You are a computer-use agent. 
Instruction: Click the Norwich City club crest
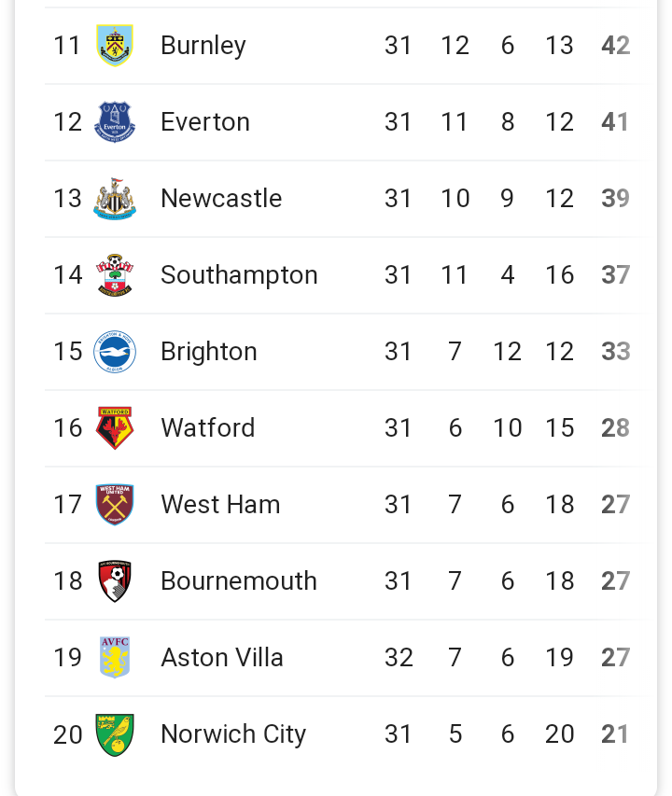115,734
